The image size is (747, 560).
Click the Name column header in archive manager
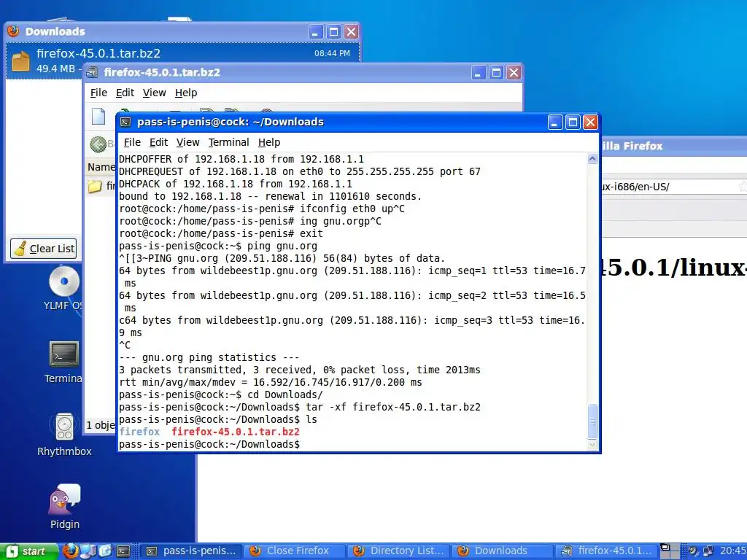pos(101,167)
